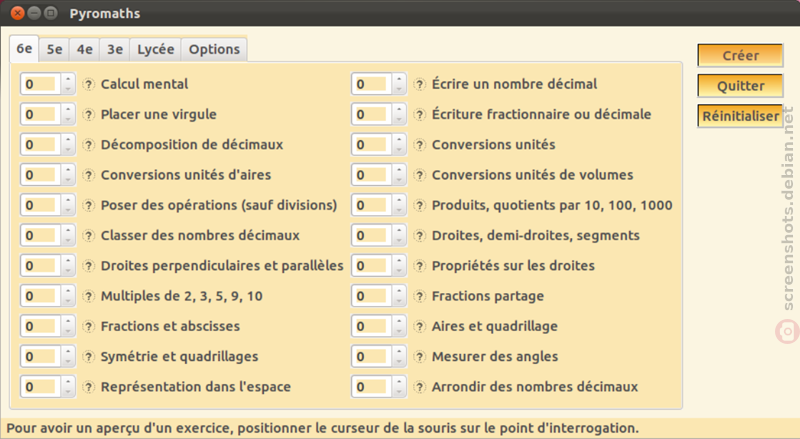Click number field for Droites perpendiculaires et parallèles
800x439 pixels.
[x=41, y=266]
